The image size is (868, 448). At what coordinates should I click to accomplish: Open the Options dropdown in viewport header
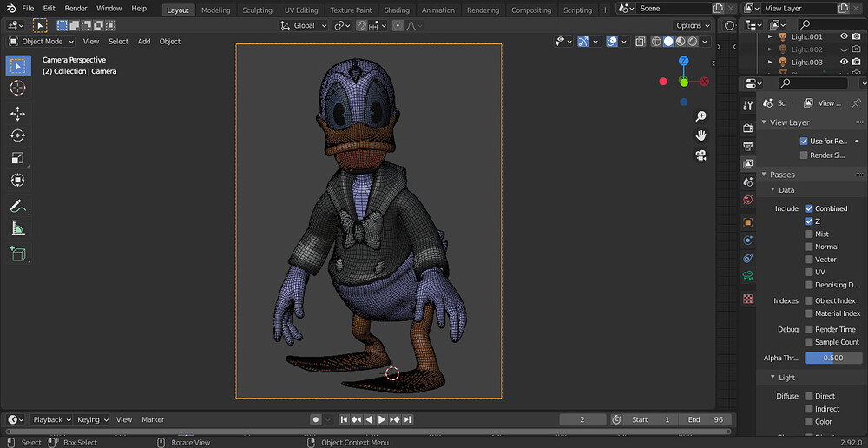693,25
